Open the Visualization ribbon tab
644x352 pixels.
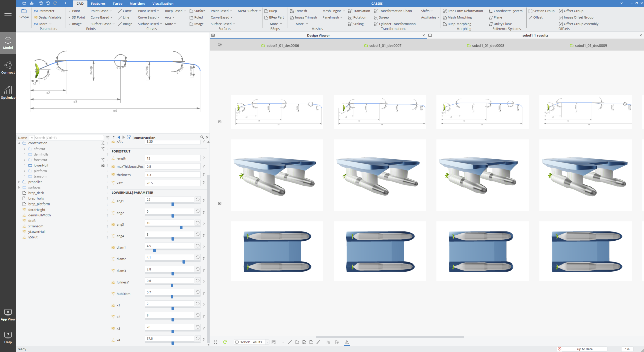(x=163, y=4)
